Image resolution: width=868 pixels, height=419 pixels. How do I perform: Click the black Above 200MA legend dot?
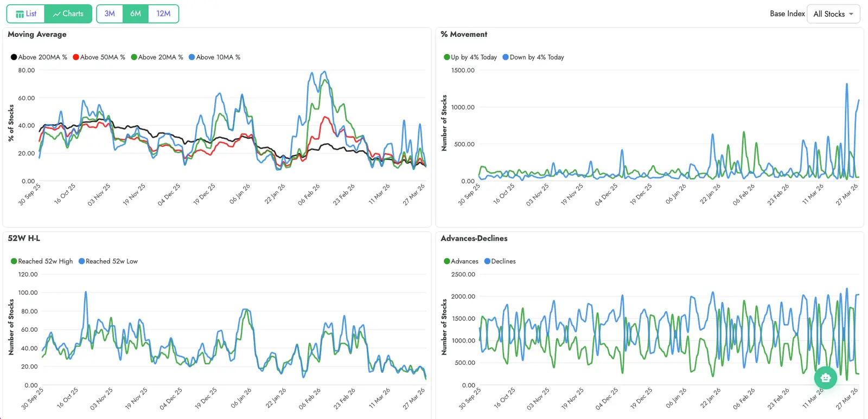14,57
